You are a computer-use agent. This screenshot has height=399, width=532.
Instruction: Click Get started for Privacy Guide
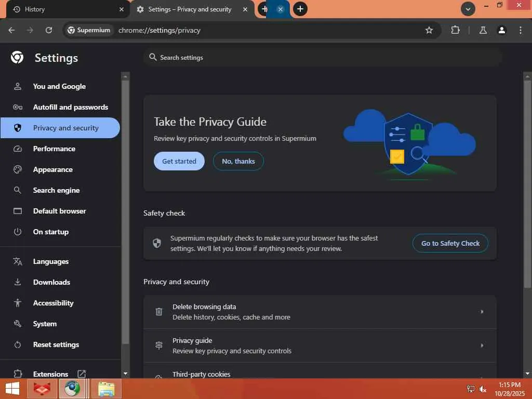tap(179, 161)
